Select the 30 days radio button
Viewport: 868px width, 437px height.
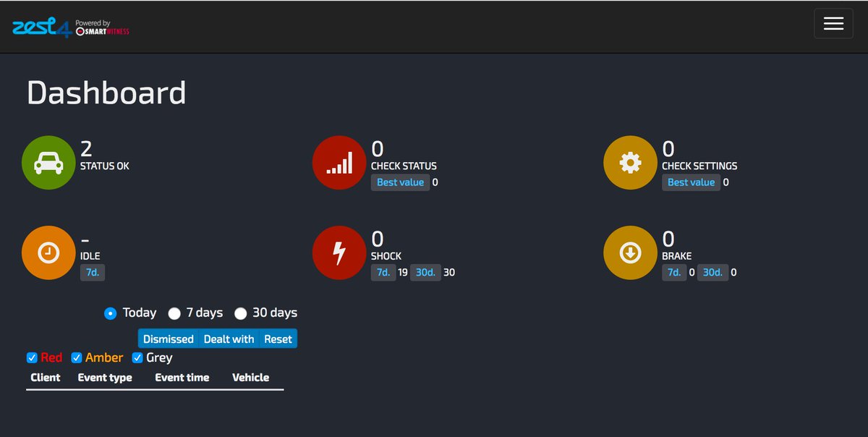pos(240,313)
